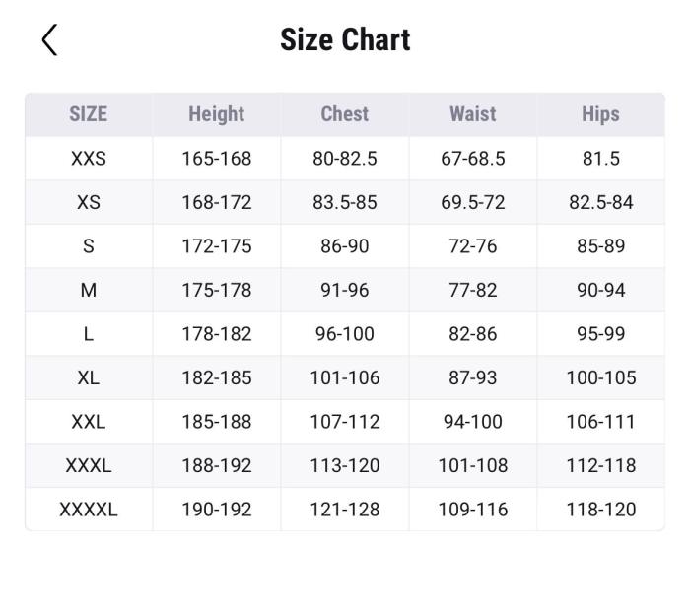
Task: Click the Hips column header
Action: pyautogui.click(x=600, y=114)
